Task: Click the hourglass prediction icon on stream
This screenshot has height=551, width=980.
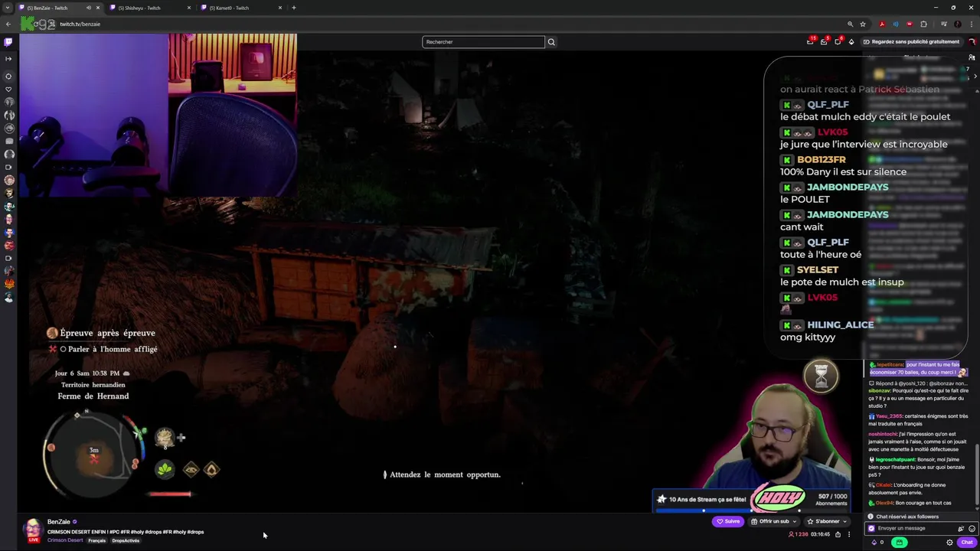Action: (x=821, y=375)
